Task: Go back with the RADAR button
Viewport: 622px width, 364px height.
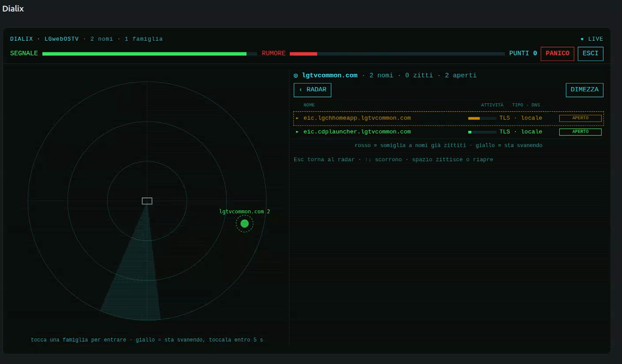Action: [312, 90]
